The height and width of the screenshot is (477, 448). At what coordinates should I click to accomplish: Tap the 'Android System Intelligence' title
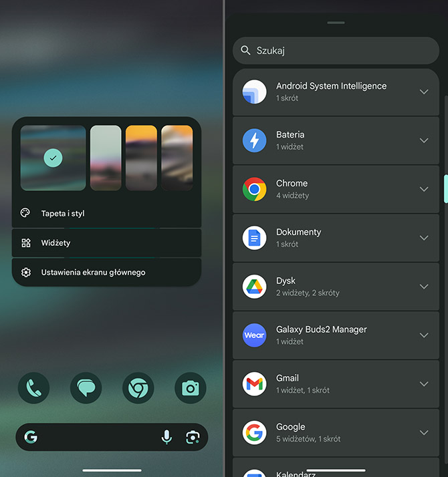click(x=332, y=86)
